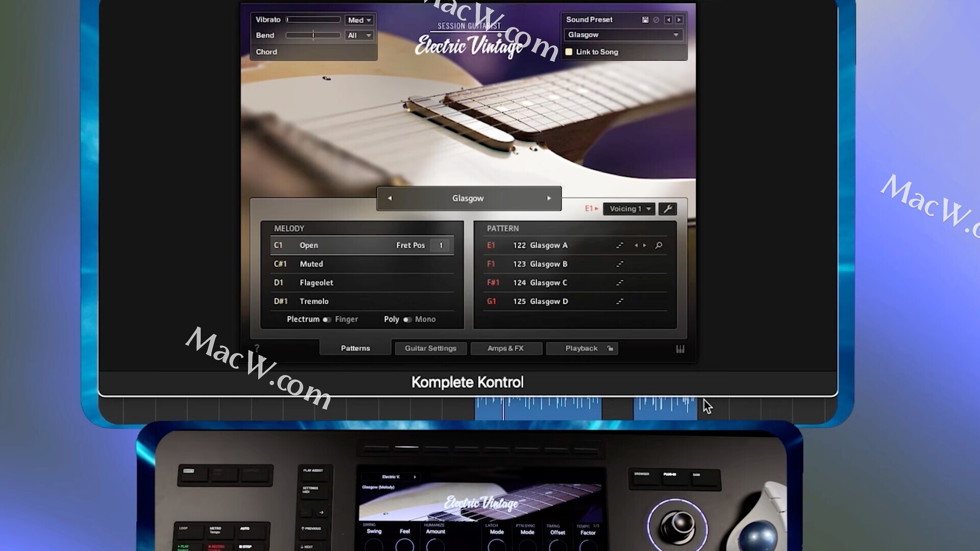Click the timeline playhead marker
The width and height of the screenshot is (980, 551).
coord(503,409)
